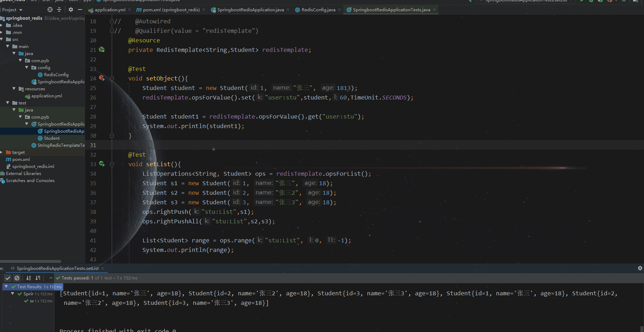Click run test gutter icon on line 24

pyautogui.click(x=102, y=78)
